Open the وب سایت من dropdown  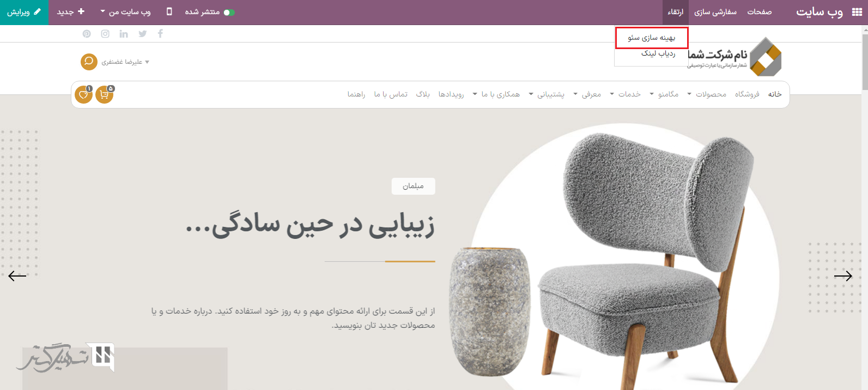coord(125,12)
